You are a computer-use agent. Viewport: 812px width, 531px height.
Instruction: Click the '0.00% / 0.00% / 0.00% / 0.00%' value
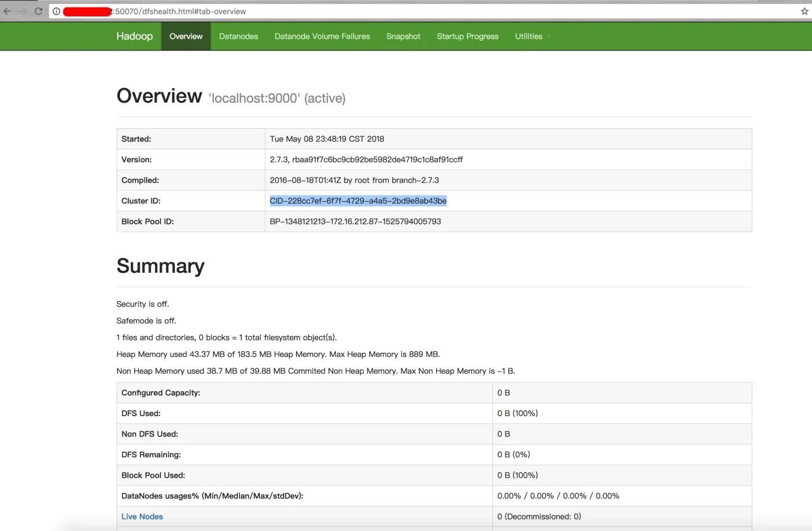[x=558, y=496]
